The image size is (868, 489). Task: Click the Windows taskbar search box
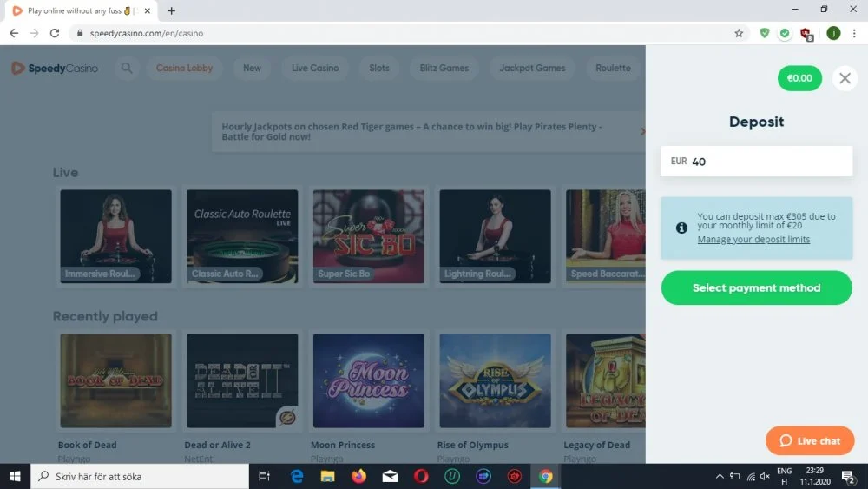pos(140,476)
